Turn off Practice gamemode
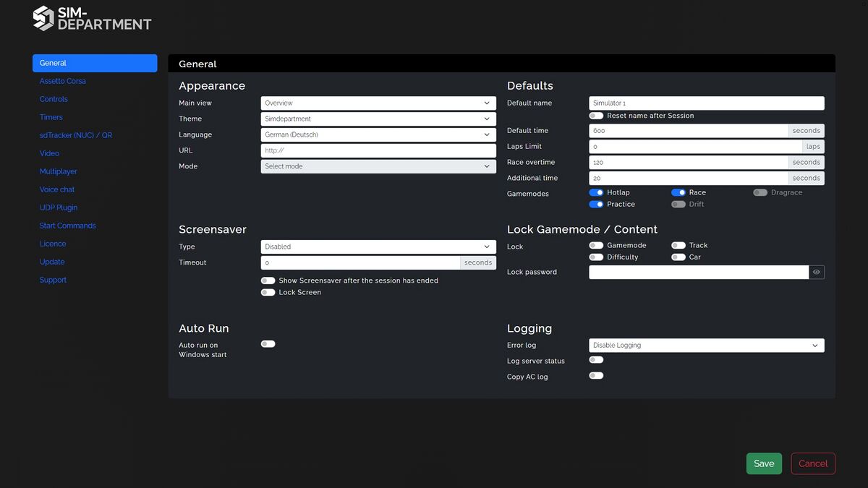 [596, 204]
